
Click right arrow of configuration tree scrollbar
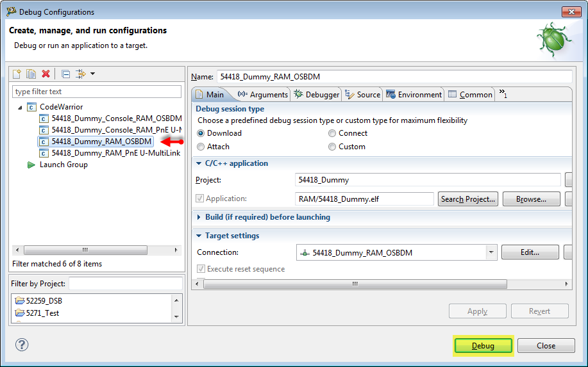coord(176,250)
